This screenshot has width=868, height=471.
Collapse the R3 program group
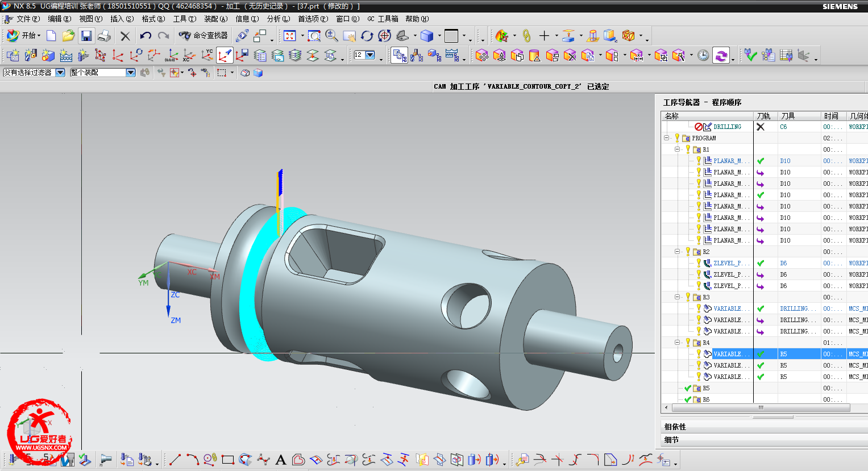pos(677,297)
